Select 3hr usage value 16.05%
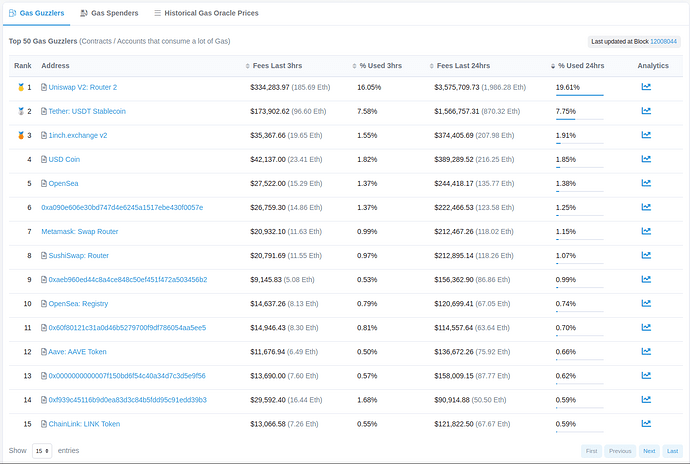The width and height of the screenshot is (690, 464). (x=369, y=87)
